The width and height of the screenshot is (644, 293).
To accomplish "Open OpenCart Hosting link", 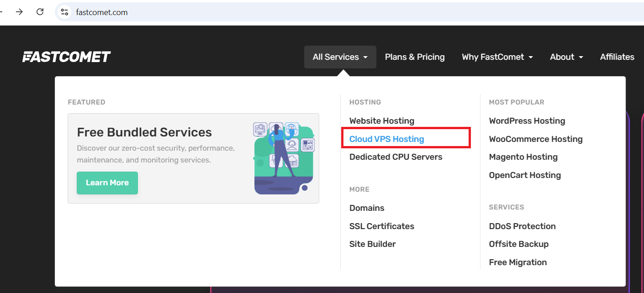I will [525, 175].
